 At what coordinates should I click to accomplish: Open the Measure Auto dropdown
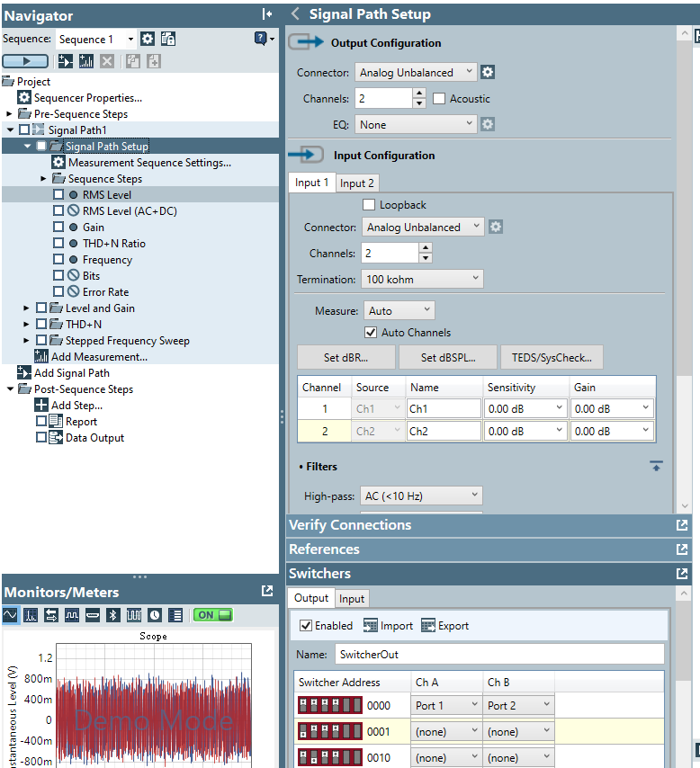click(x=399, y=310)
